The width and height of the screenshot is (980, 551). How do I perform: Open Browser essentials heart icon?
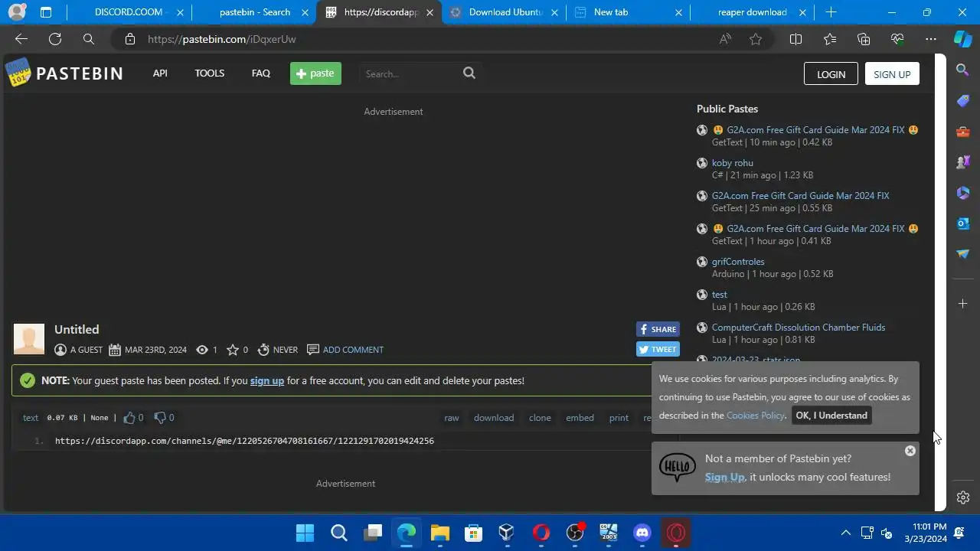tap(897, 39)
